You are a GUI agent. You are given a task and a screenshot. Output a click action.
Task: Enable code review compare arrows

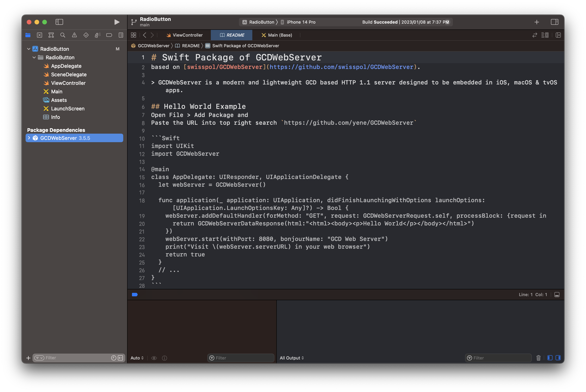click(534, 35)
